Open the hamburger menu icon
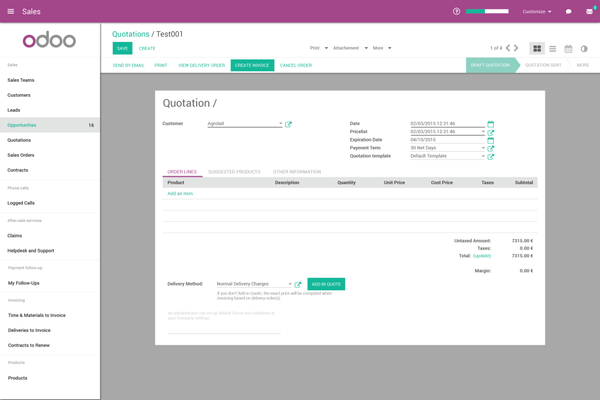The height and width of the screenshot is (400, 600). click(10, 11)
